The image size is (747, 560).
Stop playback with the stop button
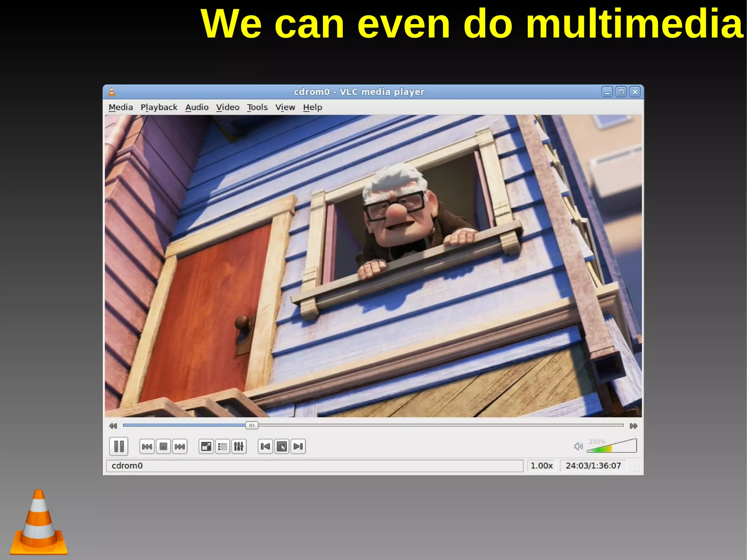(163, 447)
